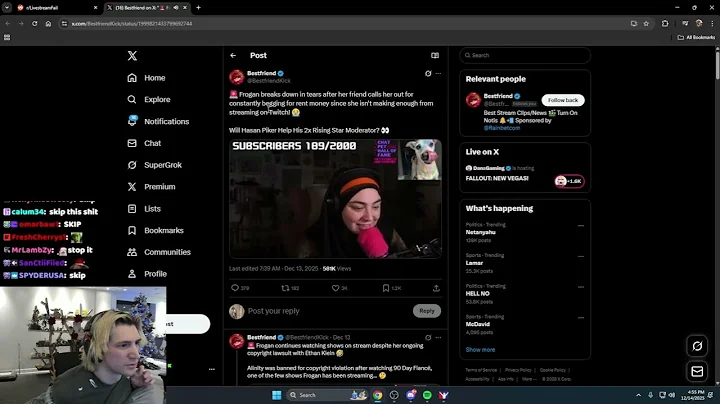Open reader view icon in Post header
This screenshot has width=720, height=404.
pos(435,55)
